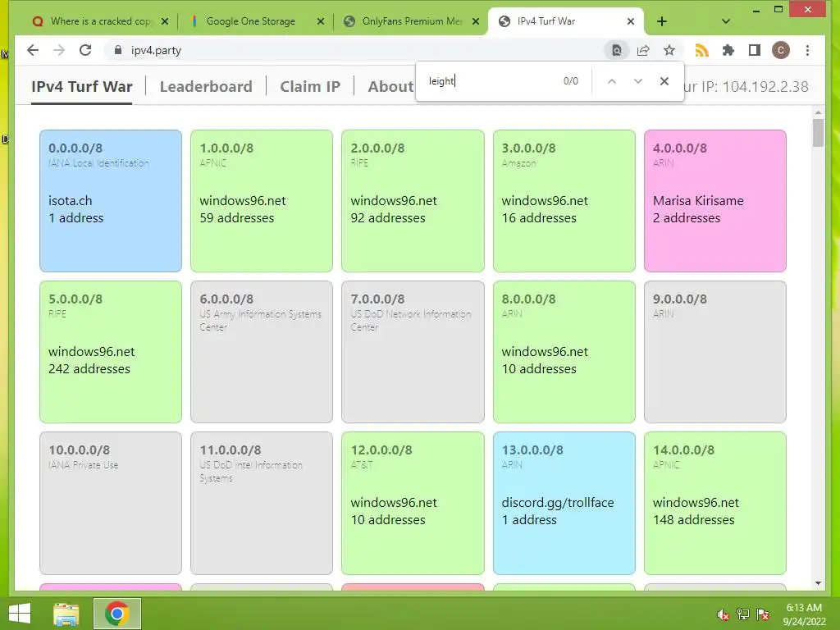Open the profile avatar labeled C
The width and height of the screenshot is (840, 630).
(781, 50)
